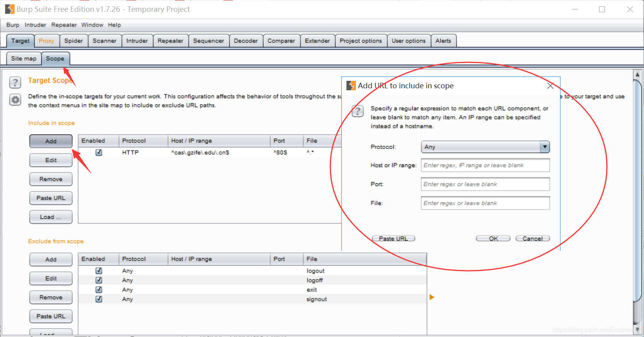This screenshot has height=337, width=644.
Task: Click the File column header in exclude table
Action: (x=365, y=259)
